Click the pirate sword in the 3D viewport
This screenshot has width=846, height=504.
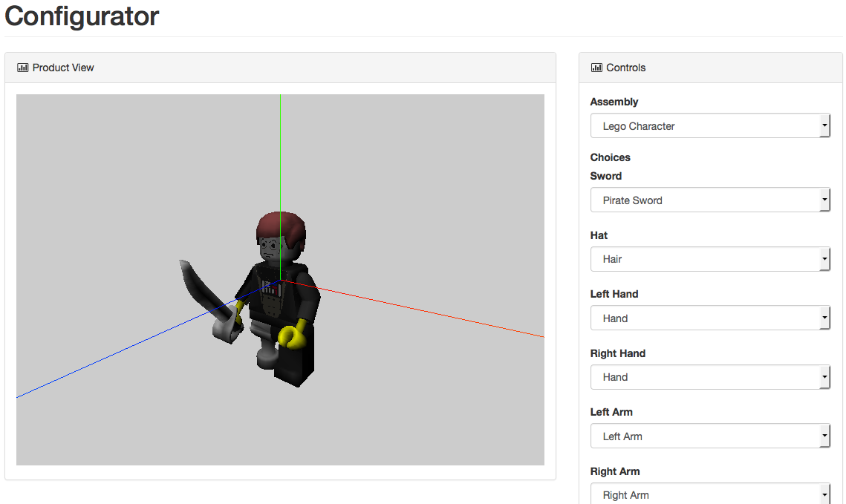tap(210, 302)
